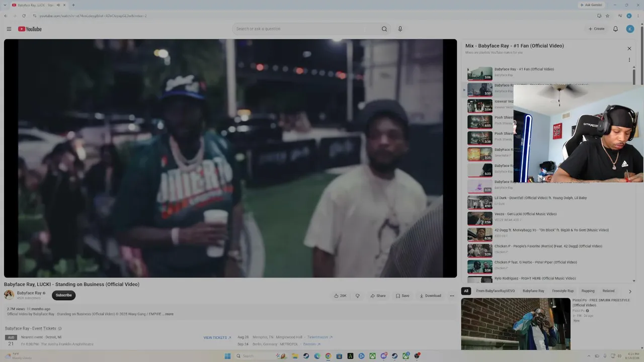The height and width of the screenshot is (362, 644).
Task: Play Chicken P - Pistol Piper
Action: (548, 266)
